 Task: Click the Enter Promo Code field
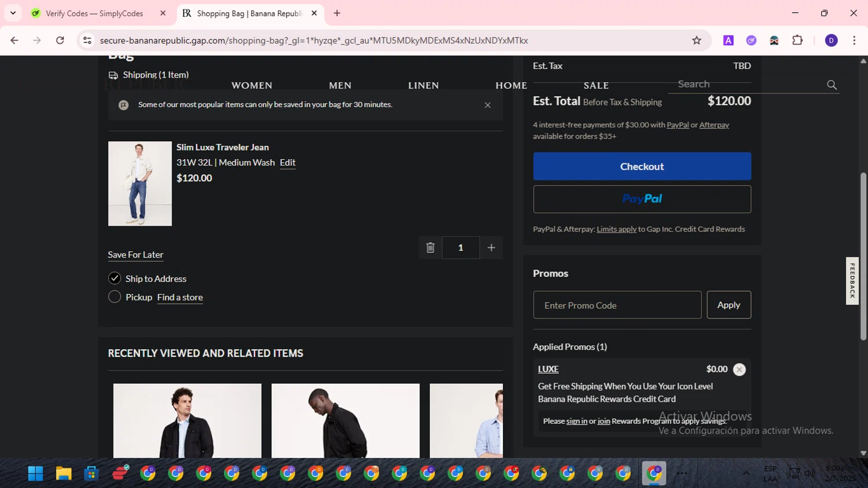(x=617, y=305)
